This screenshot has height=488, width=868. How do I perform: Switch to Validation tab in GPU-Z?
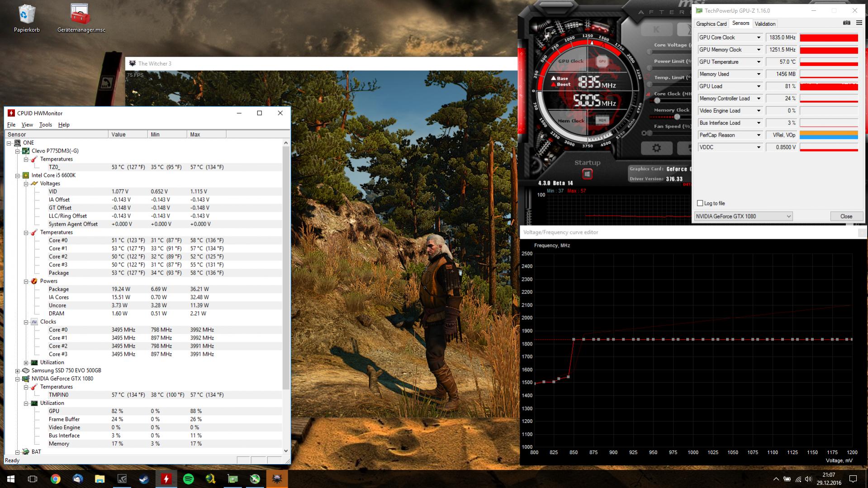tap(765, 24)
